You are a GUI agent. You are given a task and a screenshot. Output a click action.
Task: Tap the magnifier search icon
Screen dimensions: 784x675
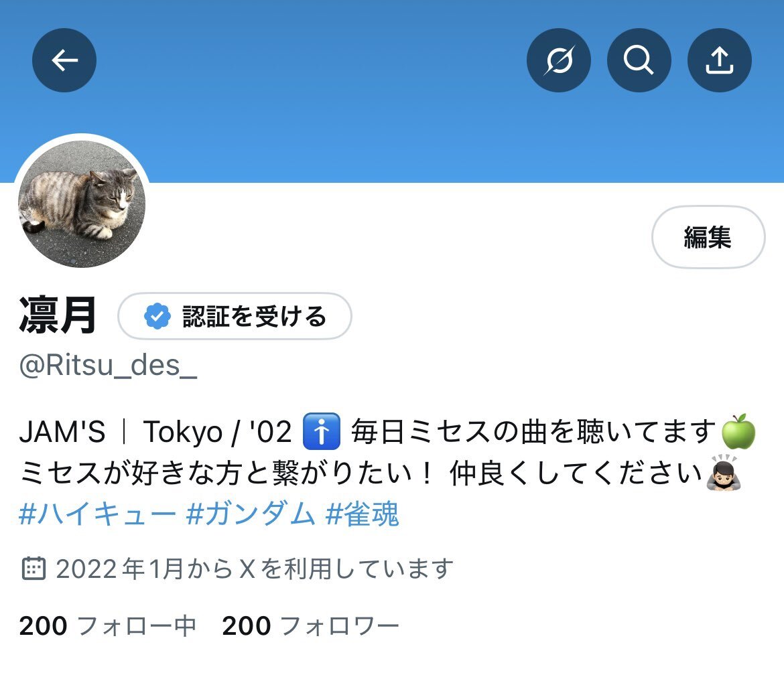(x=639, y=60)
